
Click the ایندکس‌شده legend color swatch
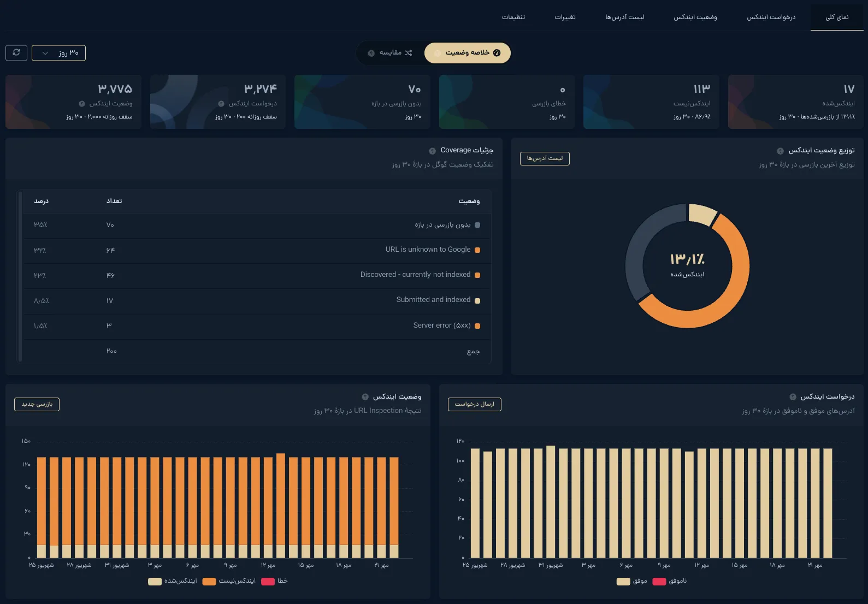pos(155,582)
